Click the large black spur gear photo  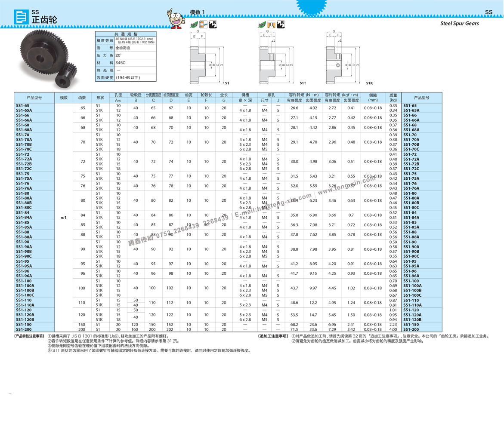[x=41, y=54]
